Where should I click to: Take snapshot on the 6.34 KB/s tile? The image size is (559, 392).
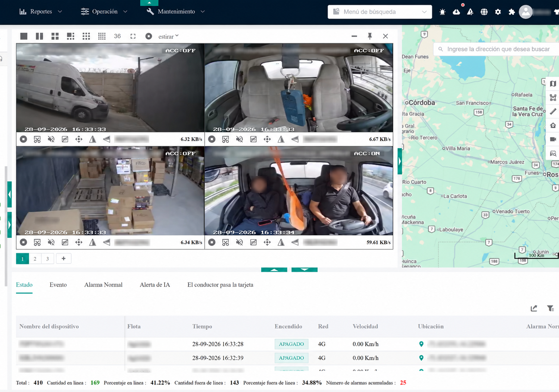tap(65, 242)
